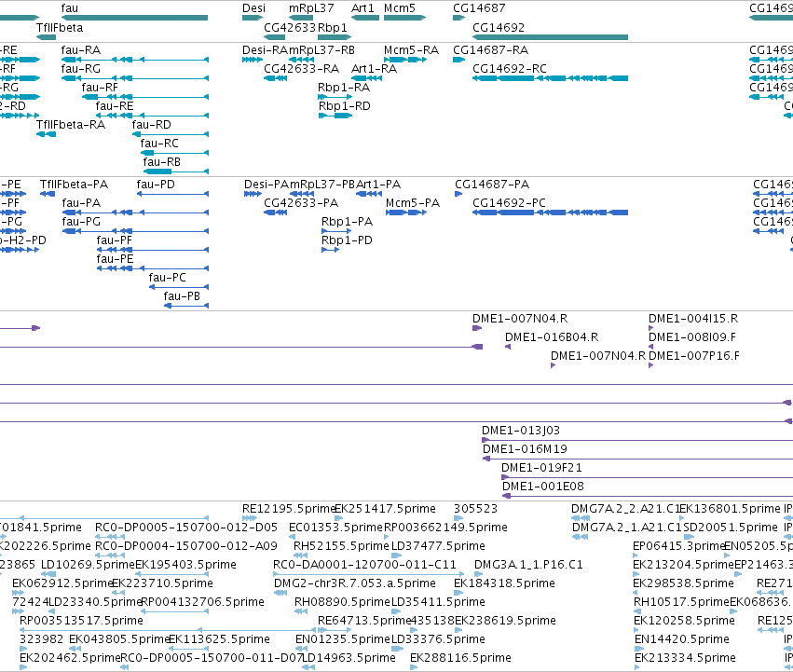Click transcript fau-RC
Viewport: 793px width, 672px height.
174,153
